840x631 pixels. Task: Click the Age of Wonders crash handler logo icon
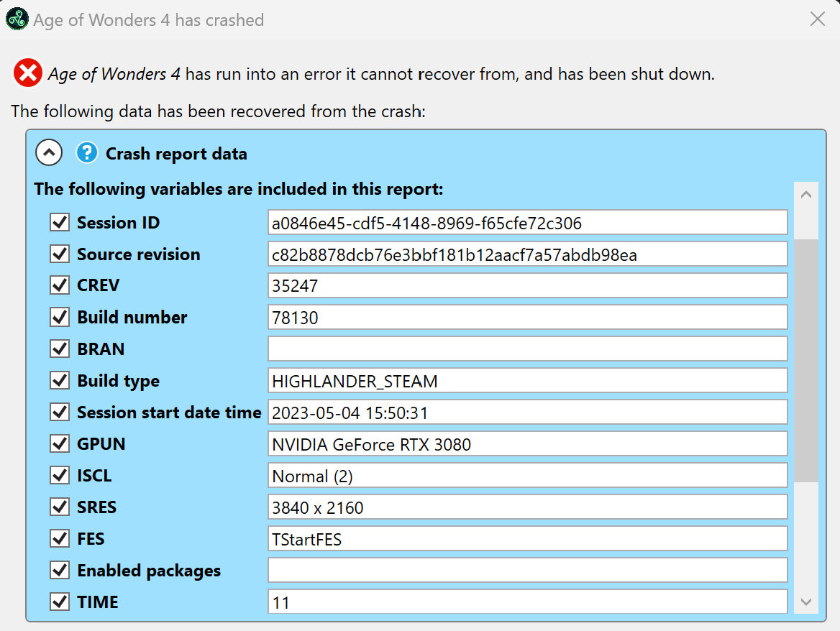16,19
